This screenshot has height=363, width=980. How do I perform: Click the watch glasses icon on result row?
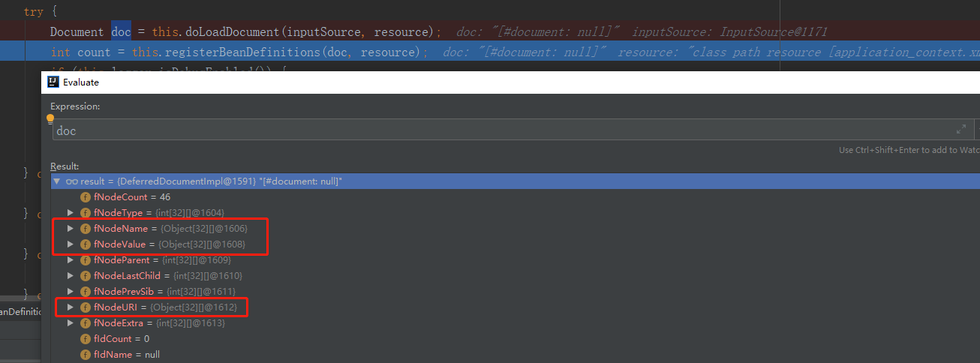[72, 181]
